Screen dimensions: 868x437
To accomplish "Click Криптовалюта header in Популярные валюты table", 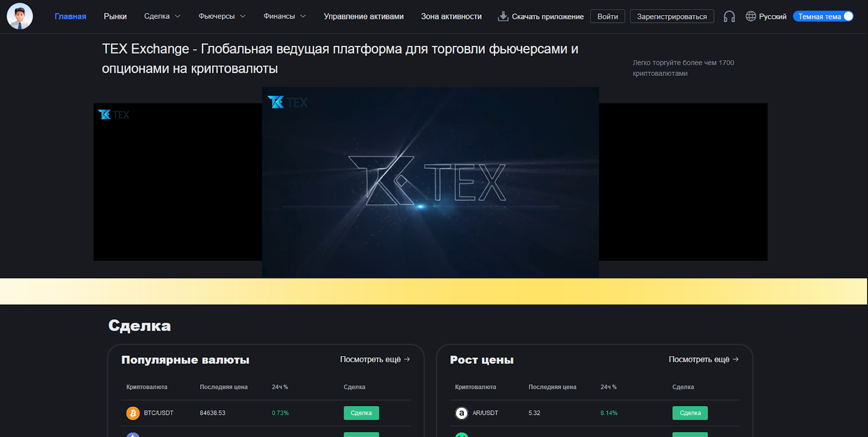I will [146, 387].
